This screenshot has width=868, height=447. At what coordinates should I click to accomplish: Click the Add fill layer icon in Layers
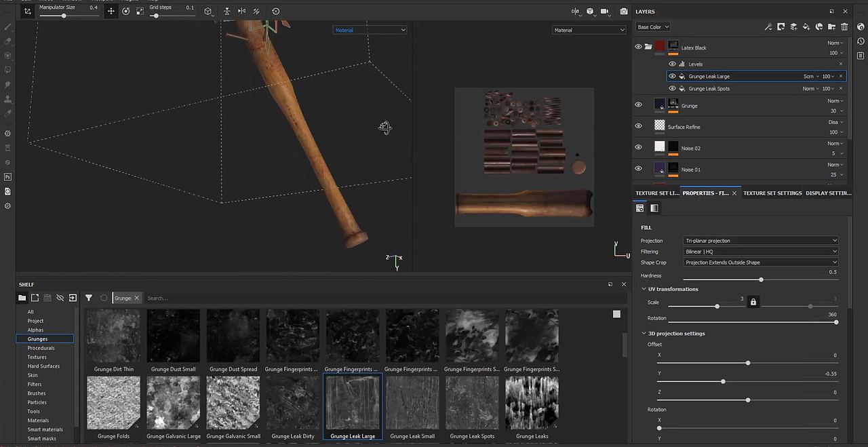[806, 27]
